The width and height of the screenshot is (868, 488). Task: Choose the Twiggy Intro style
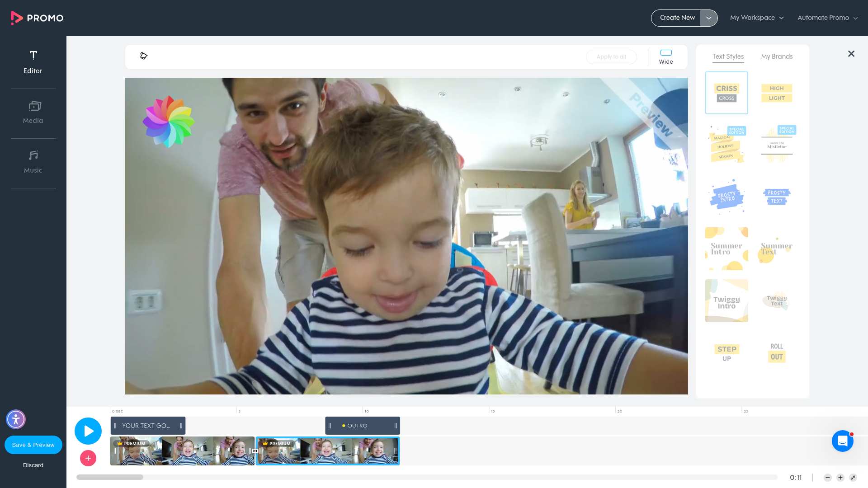point(726,300)
